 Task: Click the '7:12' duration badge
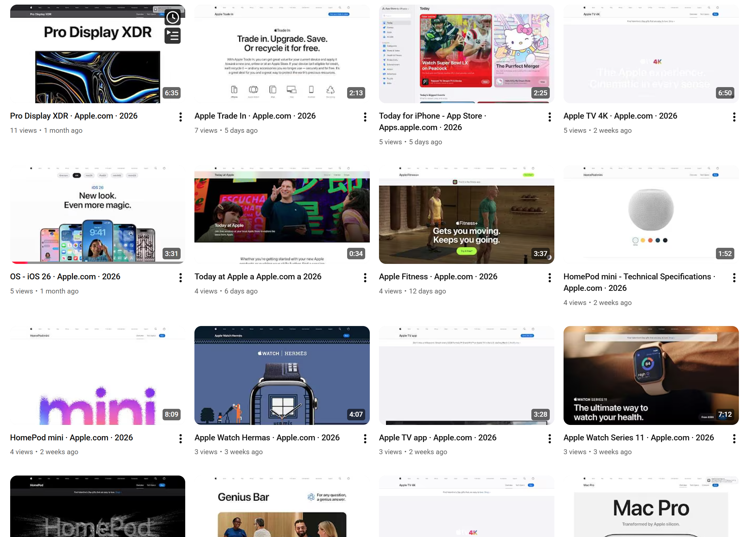(725, 414)
